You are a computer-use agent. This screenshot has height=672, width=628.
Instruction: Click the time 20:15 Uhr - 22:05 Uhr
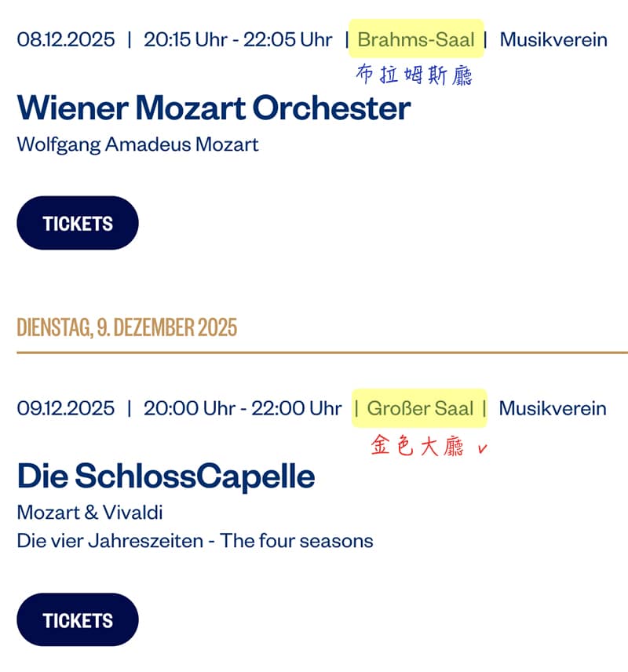click(x=238, y=39)
